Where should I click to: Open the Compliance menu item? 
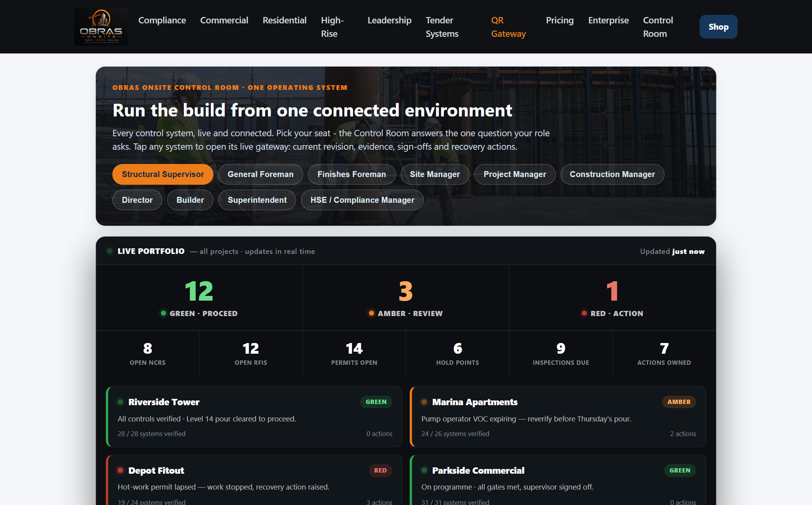click(x=162, y=20)
